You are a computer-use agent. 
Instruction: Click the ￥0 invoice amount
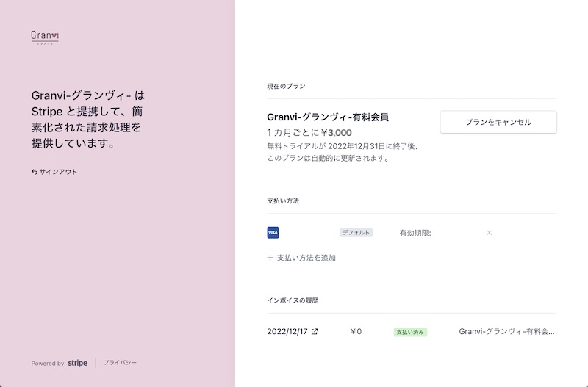tap(356, 331)
